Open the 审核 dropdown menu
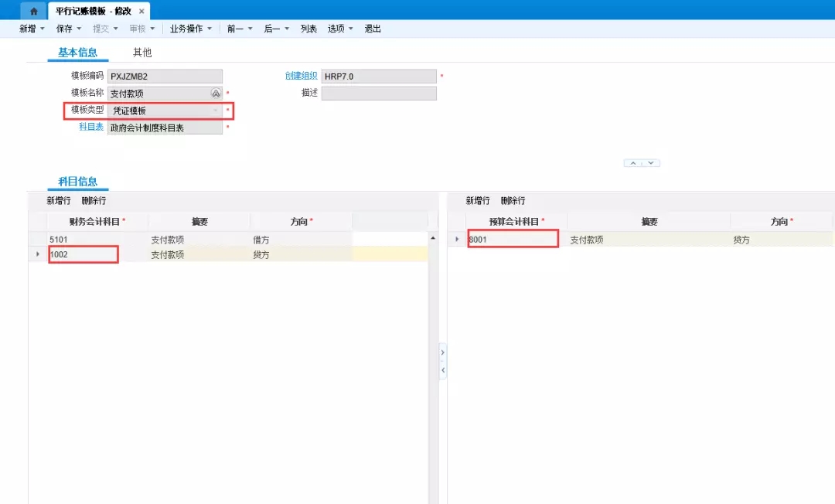 tap(141, 29)
